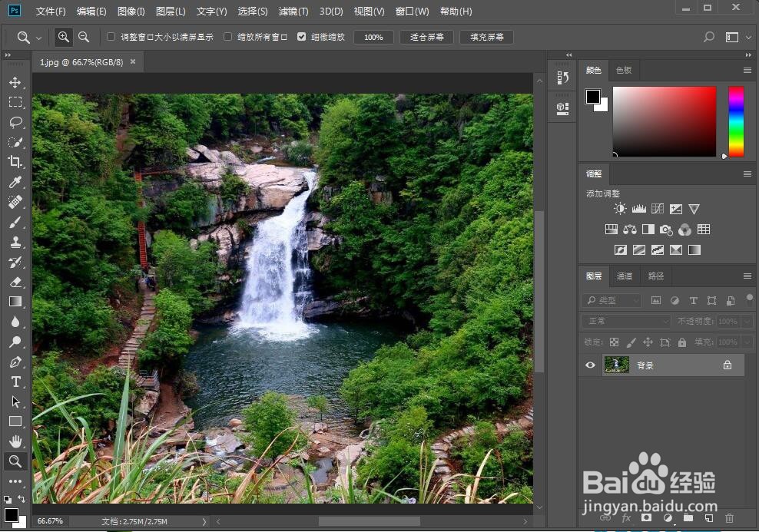Select the Path Selection tool
Image resolution: width=759 pixels, height=532 pixels.
(x=15, y=401)
